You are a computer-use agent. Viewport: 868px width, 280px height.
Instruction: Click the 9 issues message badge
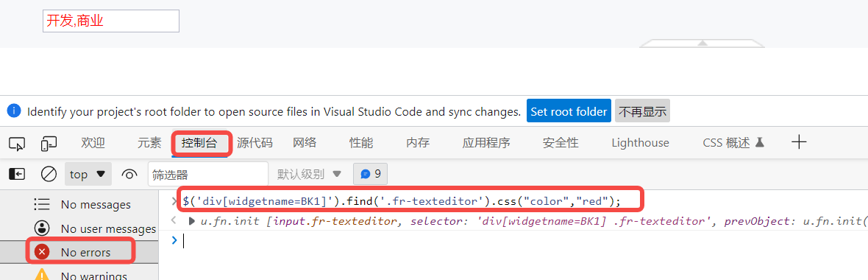pyautogui.click(x=370, y=174)
